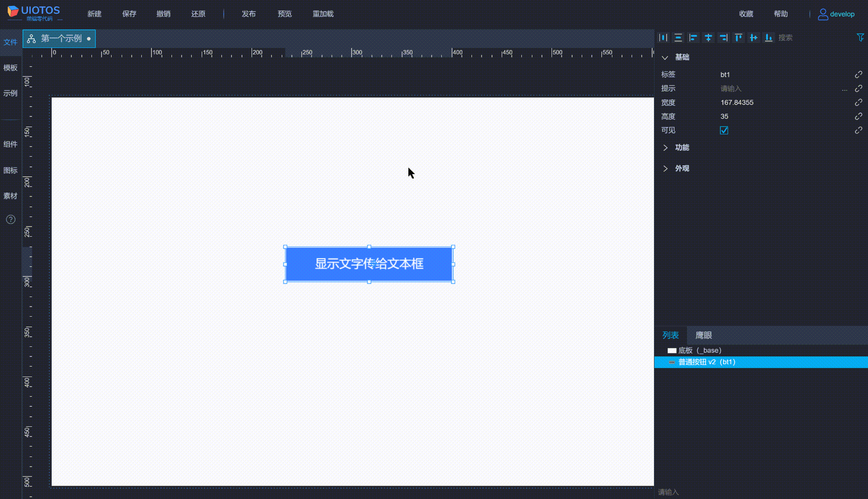Image resolution: width=868 pixels, height=499 pixels.
Task: Click the distribute vertically icon
Action: point(678,37)
